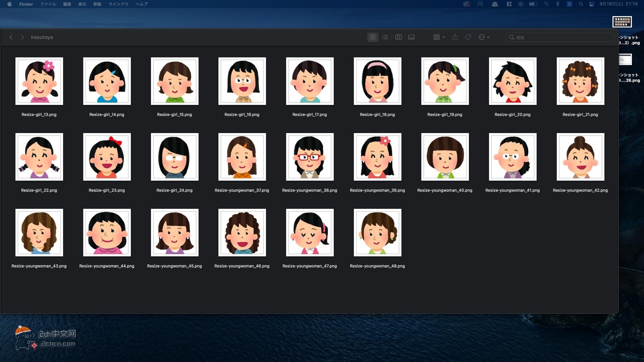Select thumbnail Resize-girl_20.png
Viewport: 644px width, 362px height.
[x=512, y=81]
